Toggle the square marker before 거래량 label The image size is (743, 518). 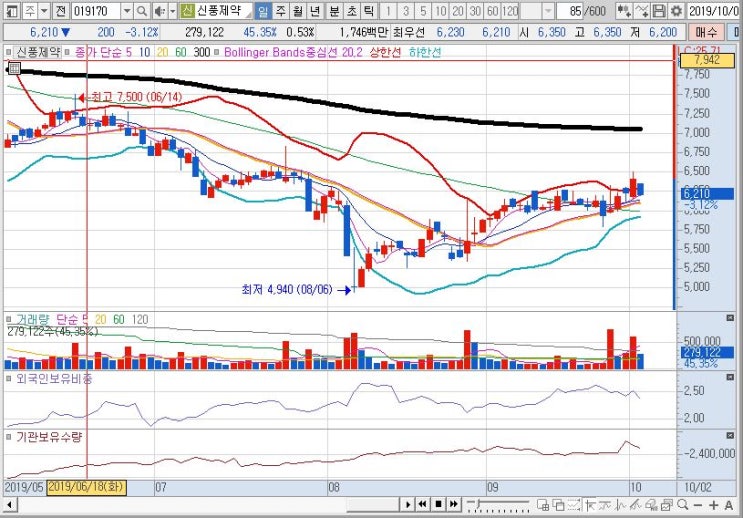pyautogui.click(x=9, y=319)
